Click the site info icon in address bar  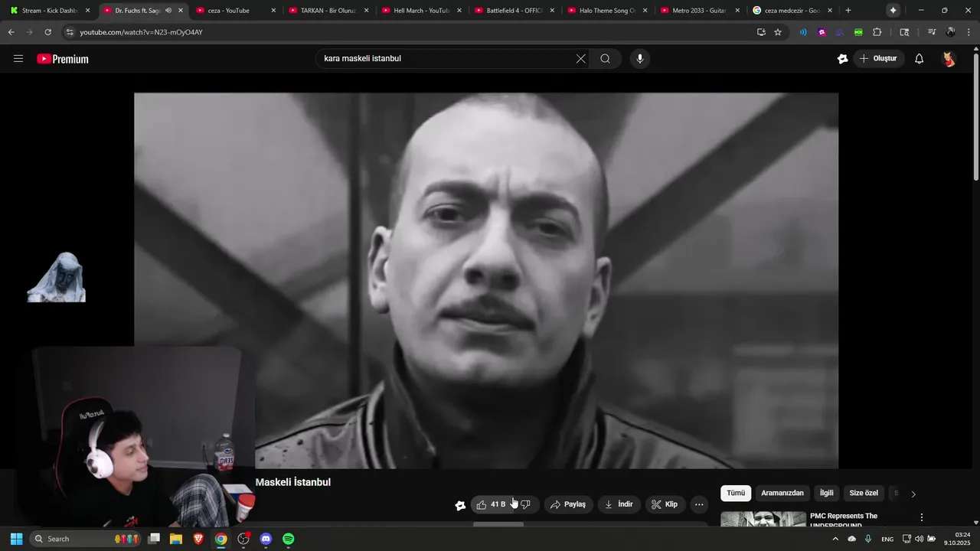tap(70, 32)
